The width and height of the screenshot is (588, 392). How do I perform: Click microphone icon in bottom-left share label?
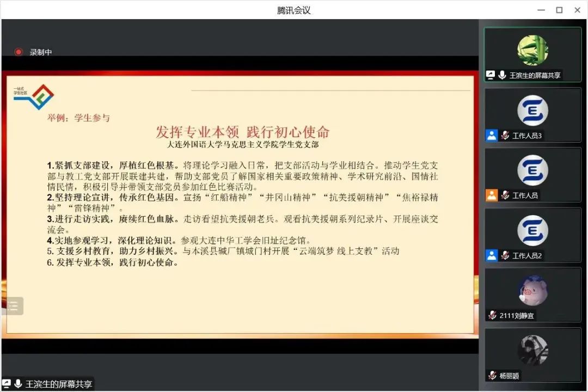pyautogui.click(x=18, y=384)
